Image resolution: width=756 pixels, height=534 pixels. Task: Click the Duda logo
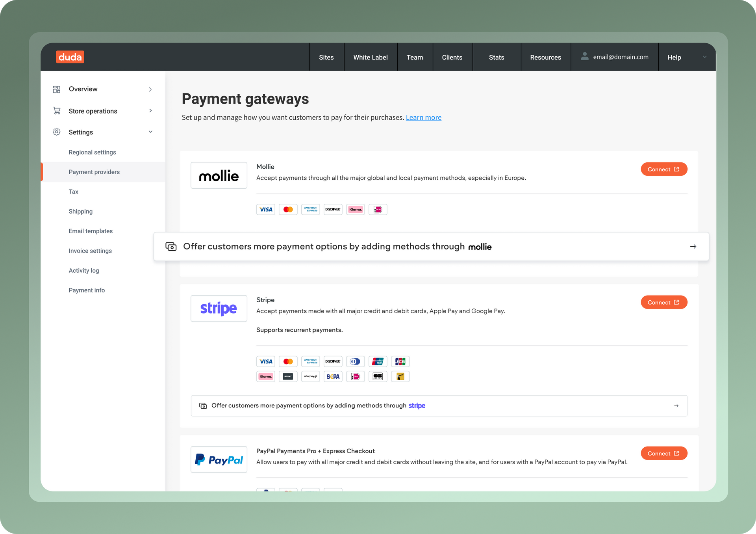(70, 57)
